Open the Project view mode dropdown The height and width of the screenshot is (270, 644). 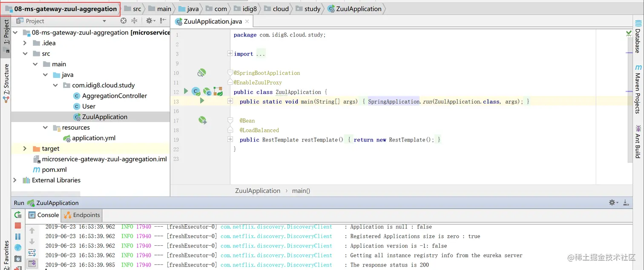[x=104, y=21]
